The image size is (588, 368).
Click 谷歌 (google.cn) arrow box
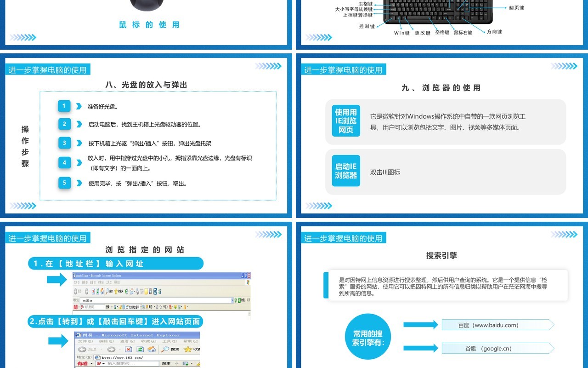(x=498, y=348)
